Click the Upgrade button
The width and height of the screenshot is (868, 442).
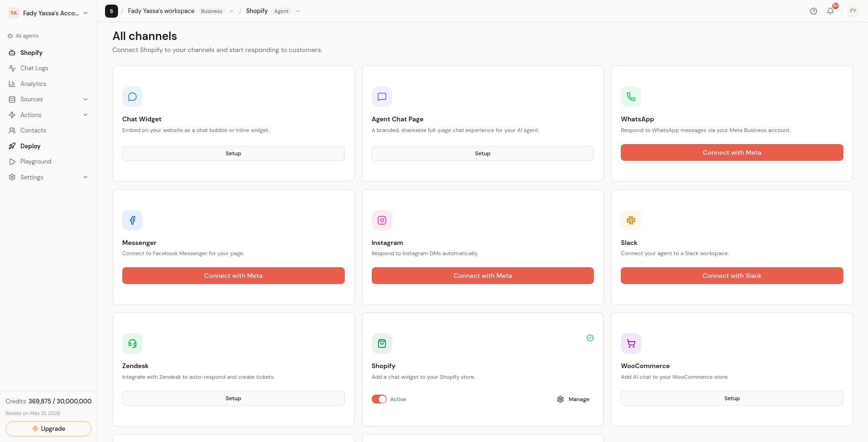48,429
